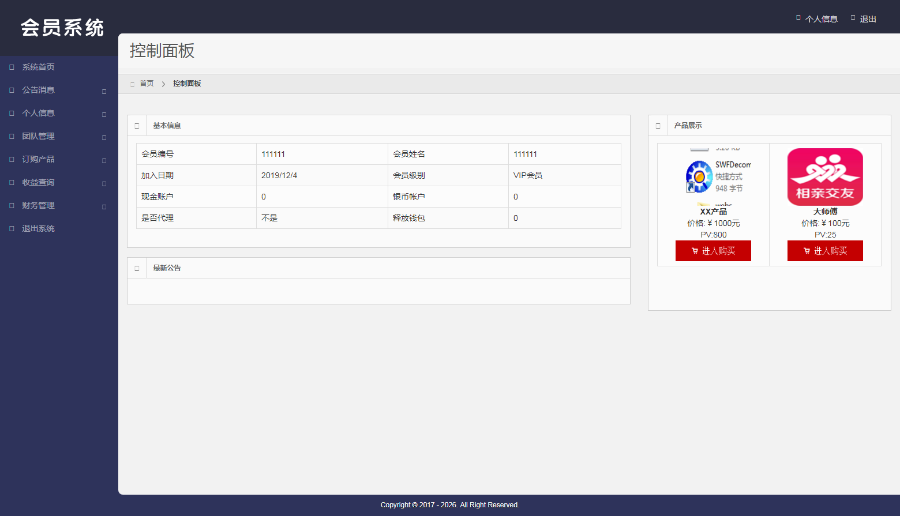Expand the 财务管理 submenu arrow
The width and height of the screenshot is (900, 516).
click(104, 206)
